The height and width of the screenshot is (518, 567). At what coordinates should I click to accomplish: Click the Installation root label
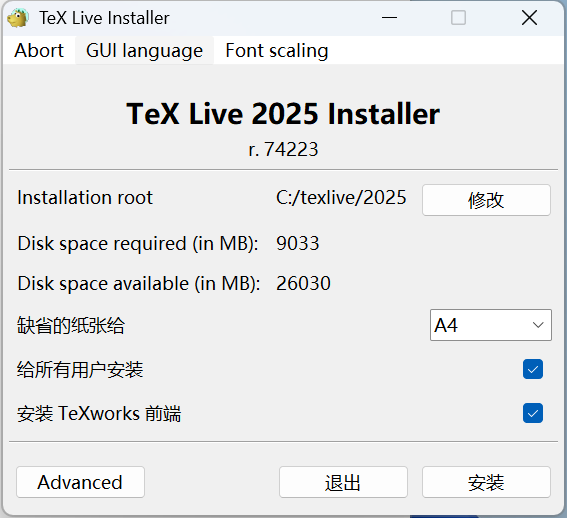[85, 198]
